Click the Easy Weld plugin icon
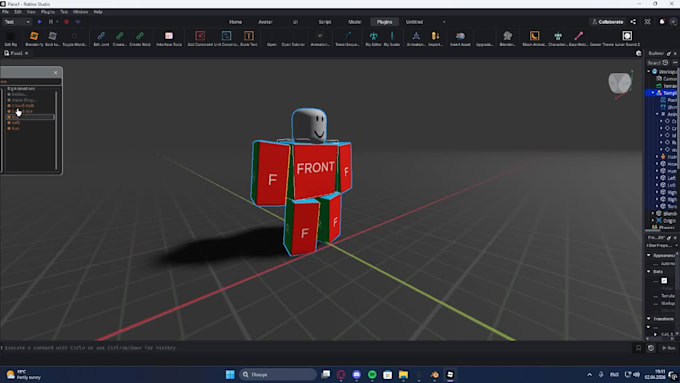Image resolution: width=680 pixels, height=383 pixels. (578, 36)
